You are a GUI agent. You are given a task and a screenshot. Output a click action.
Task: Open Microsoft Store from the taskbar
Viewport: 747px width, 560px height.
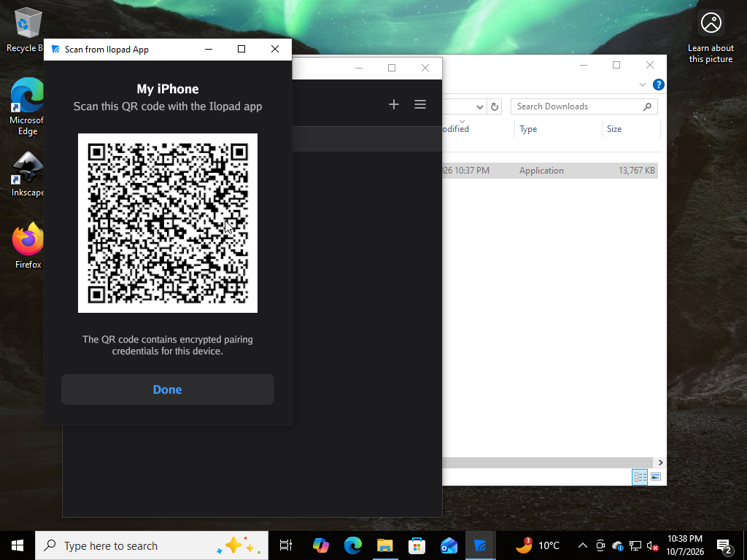[417, 545]
